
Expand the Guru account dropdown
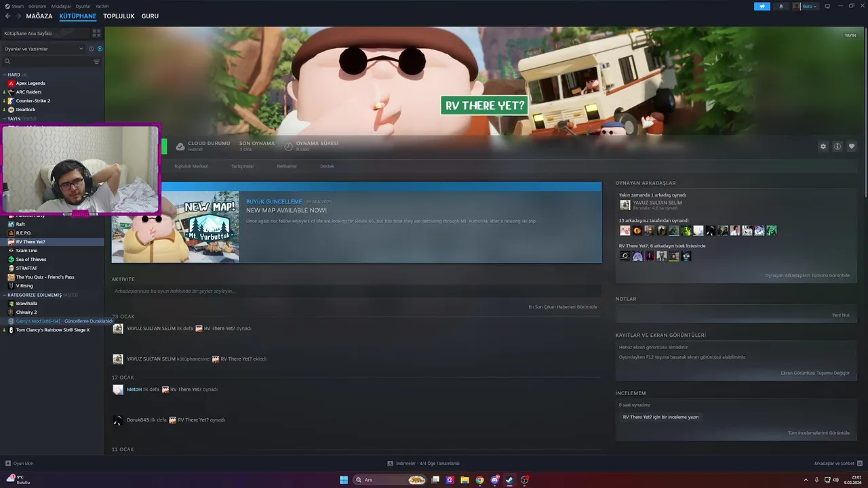pos(810,6)
